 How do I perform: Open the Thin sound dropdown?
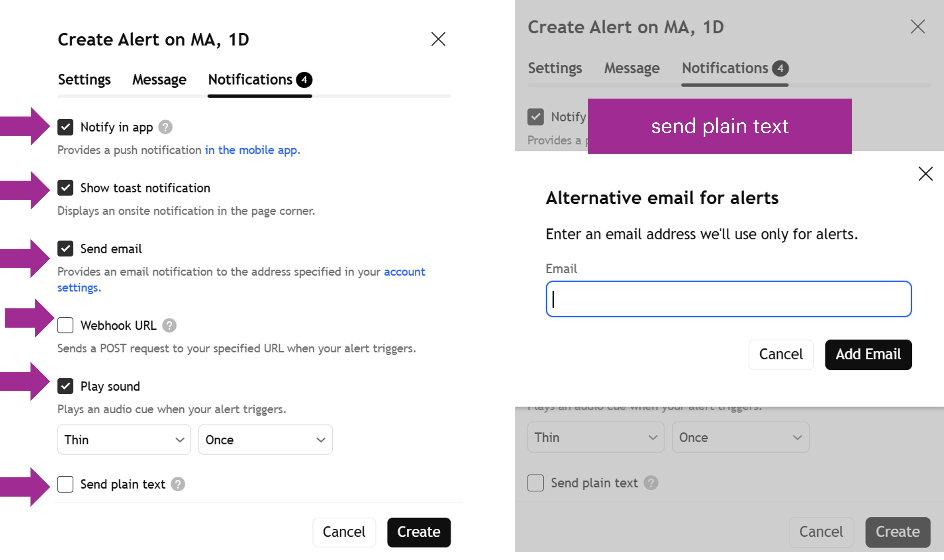pos(124,440)
